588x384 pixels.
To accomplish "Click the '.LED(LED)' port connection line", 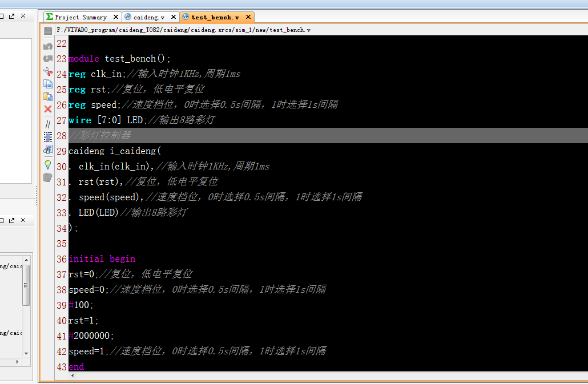I will [127, 212].
